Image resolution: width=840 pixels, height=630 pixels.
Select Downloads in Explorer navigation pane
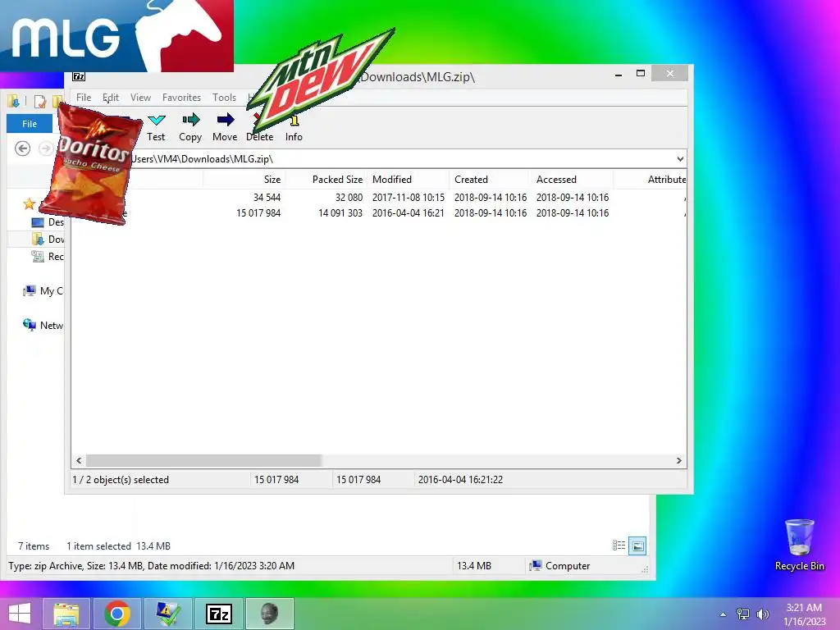(48, 240)
